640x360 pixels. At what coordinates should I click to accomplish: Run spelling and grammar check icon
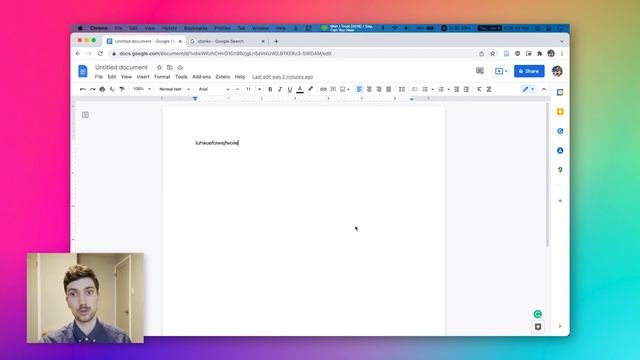point(112,89)
